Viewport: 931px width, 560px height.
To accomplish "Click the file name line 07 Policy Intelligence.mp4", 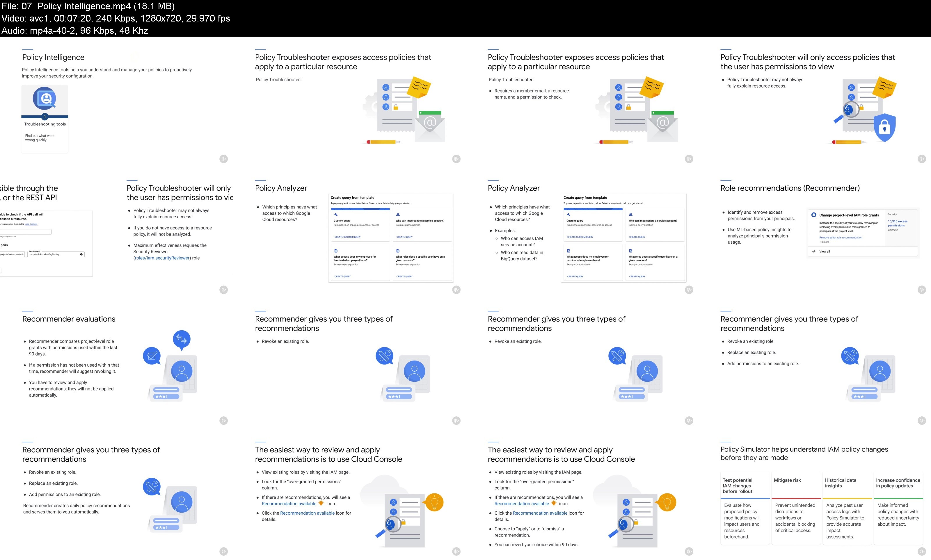I will pyautogui.click(x=88, y=6).
